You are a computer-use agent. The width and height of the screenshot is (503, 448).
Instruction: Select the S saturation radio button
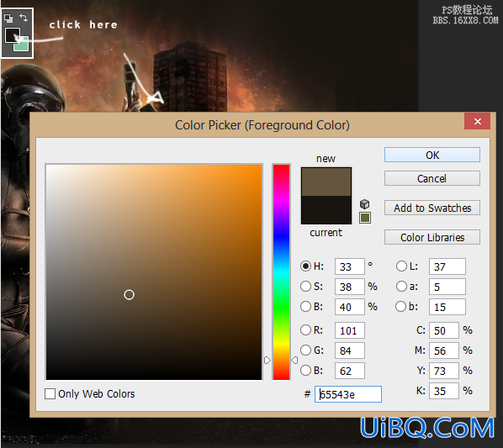coord(305,286)
